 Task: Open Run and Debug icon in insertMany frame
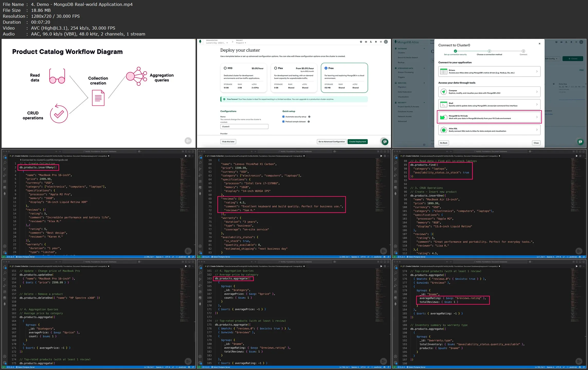click(5, 175)
